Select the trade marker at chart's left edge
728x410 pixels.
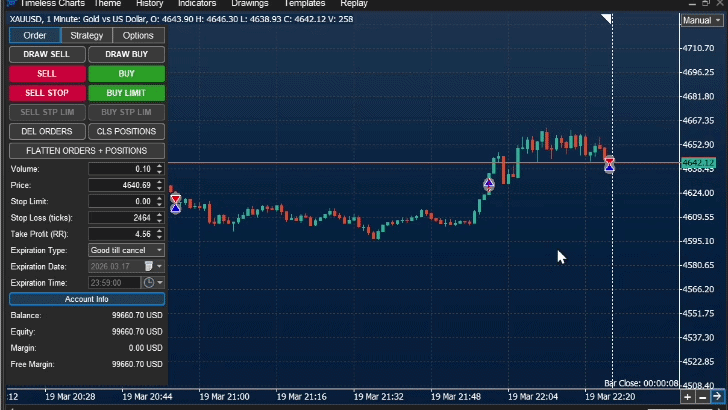click(x=176, y=204)
